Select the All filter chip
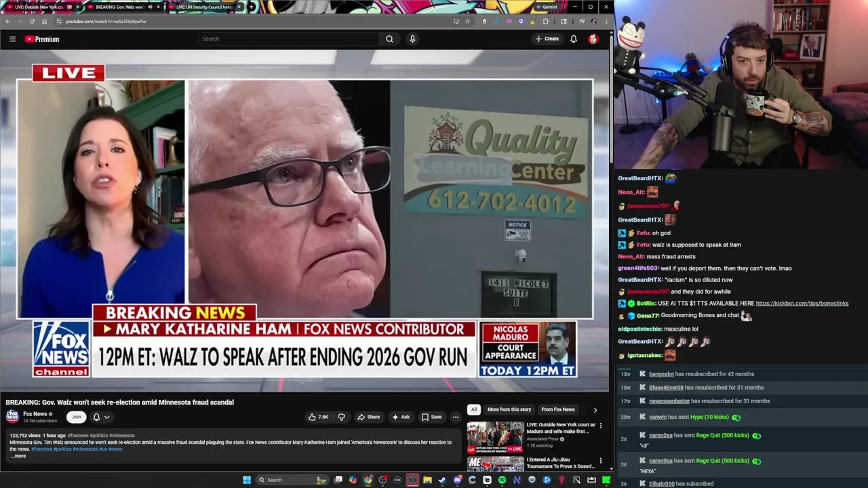868x488 pixels. (x=474, y=409)
